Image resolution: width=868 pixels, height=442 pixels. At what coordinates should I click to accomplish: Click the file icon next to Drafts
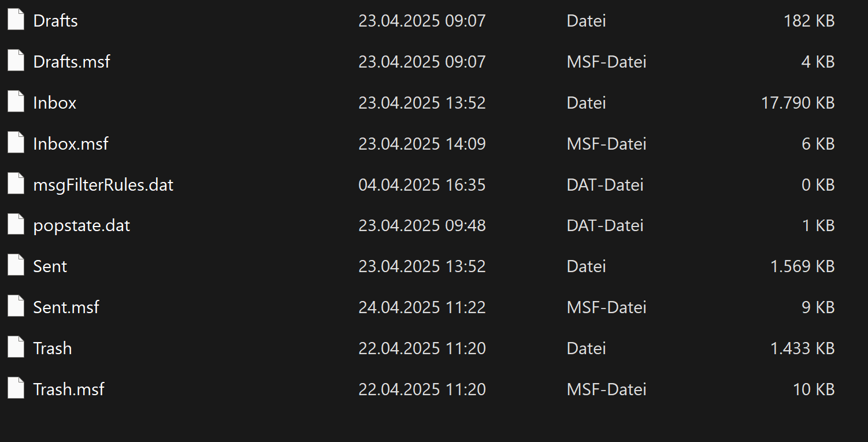[x=16, y=20]
